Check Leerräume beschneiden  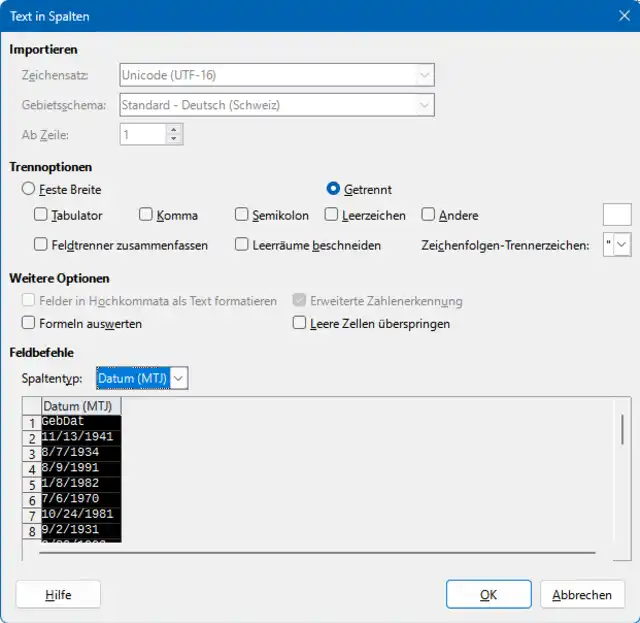242,245
